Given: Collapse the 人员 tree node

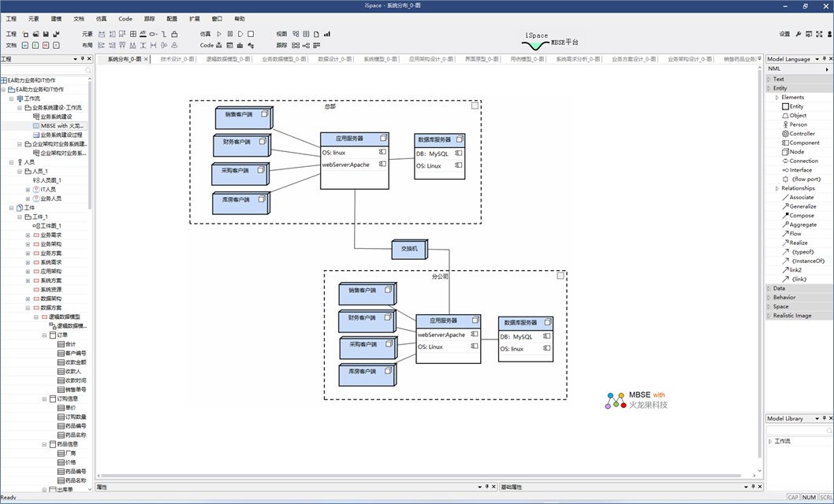Looking at the screenshot, I should tap(12, 162).
